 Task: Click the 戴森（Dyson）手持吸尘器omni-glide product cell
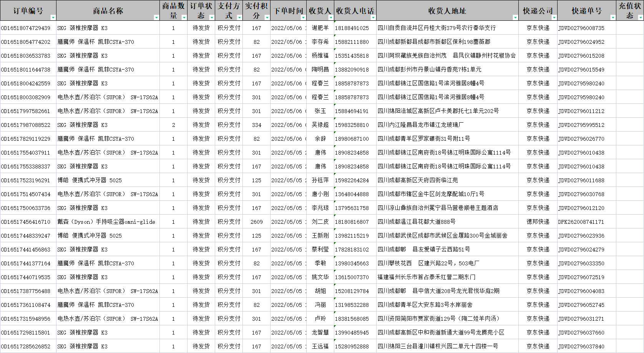click(x=108, y=222)
